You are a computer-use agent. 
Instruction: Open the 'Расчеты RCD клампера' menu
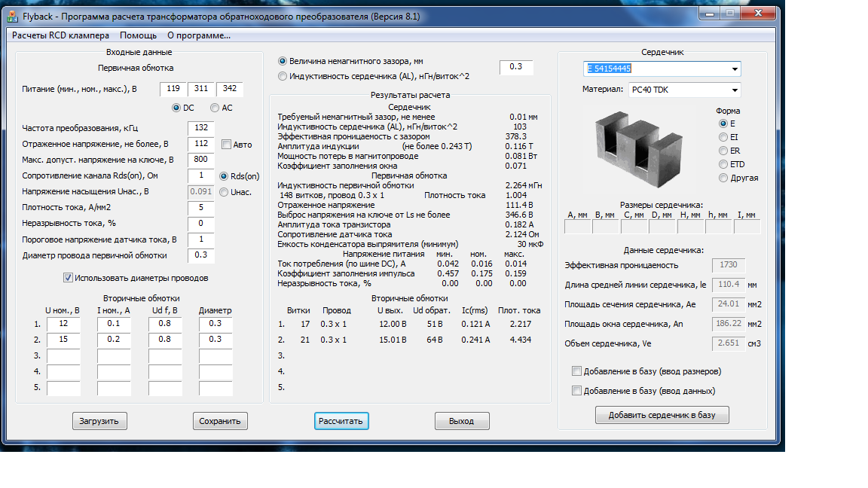point(60,35)
